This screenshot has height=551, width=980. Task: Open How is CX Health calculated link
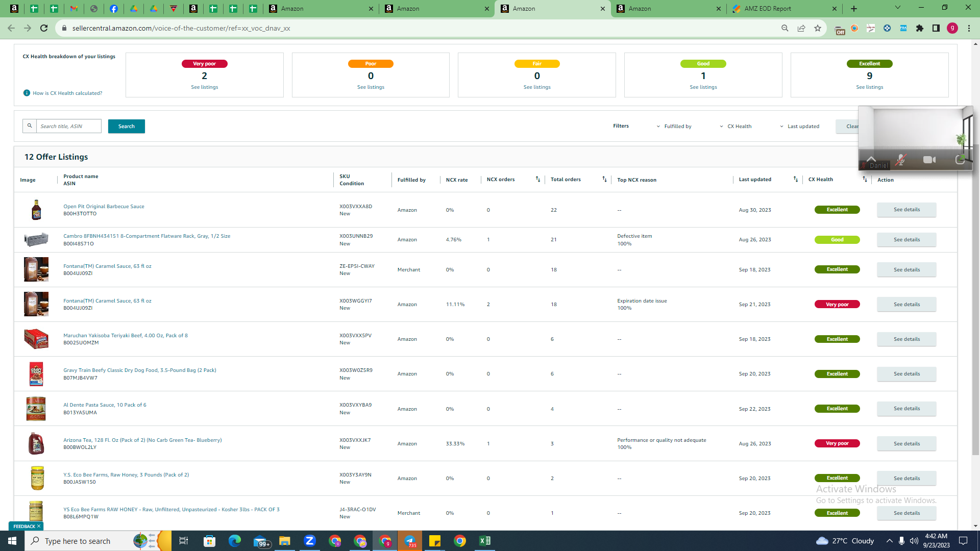67,93
